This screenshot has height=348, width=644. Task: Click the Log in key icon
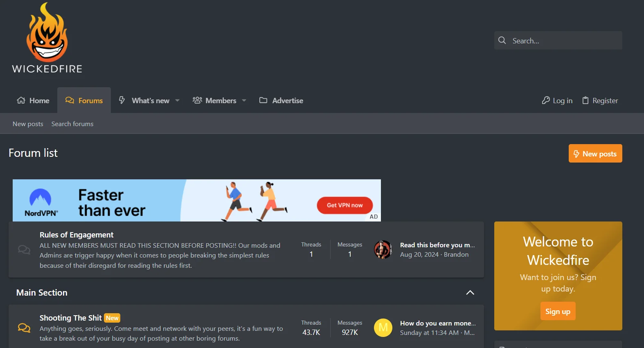pos(546,100)
